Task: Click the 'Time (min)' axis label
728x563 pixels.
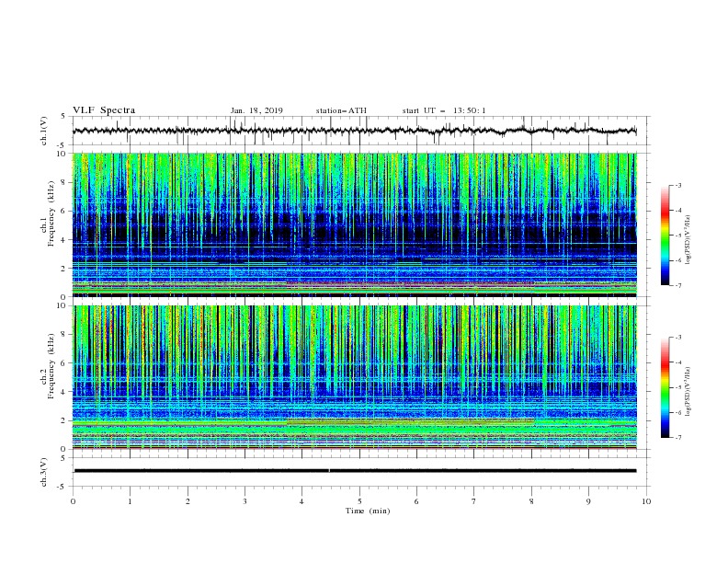Action: click(x=368, y=511)
